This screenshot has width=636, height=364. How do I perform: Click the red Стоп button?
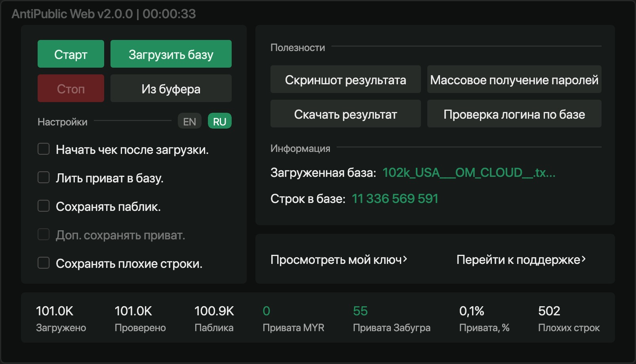(71, 89)
